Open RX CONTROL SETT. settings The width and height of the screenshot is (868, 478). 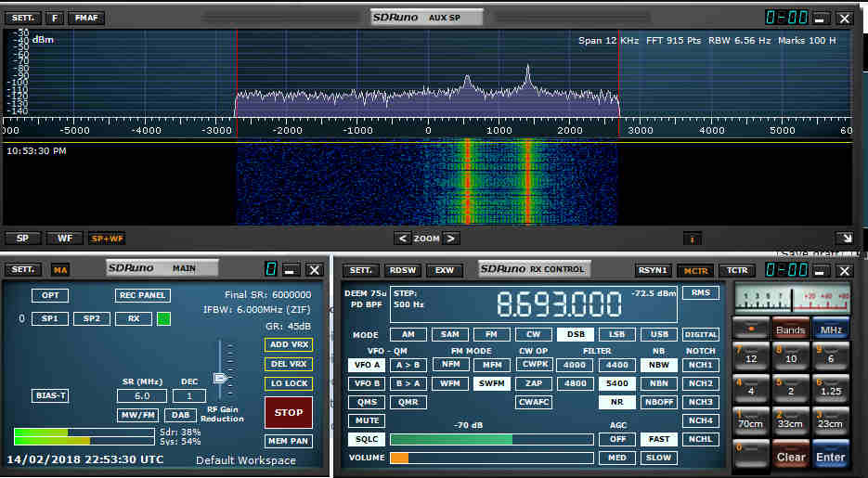[x=360, y=270]
